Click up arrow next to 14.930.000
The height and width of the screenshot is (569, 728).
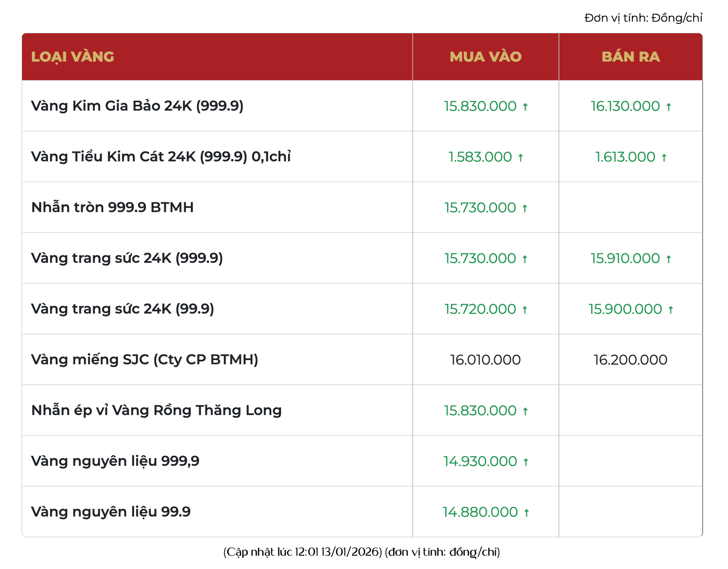tap(526, 462)
